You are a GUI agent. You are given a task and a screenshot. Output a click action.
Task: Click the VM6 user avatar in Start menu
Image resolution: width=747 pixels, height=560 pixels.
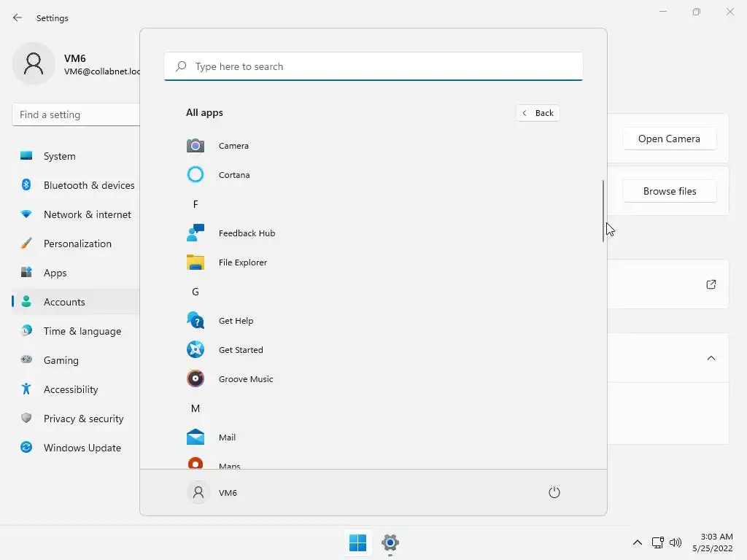click(x=198, y=492)
